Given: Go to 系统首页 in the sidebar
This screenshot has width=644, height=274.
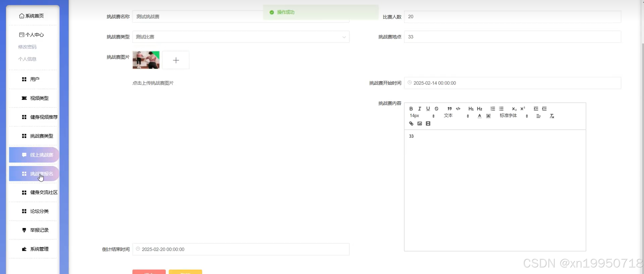Looking at the screenshot, I should tap(32, 16).
